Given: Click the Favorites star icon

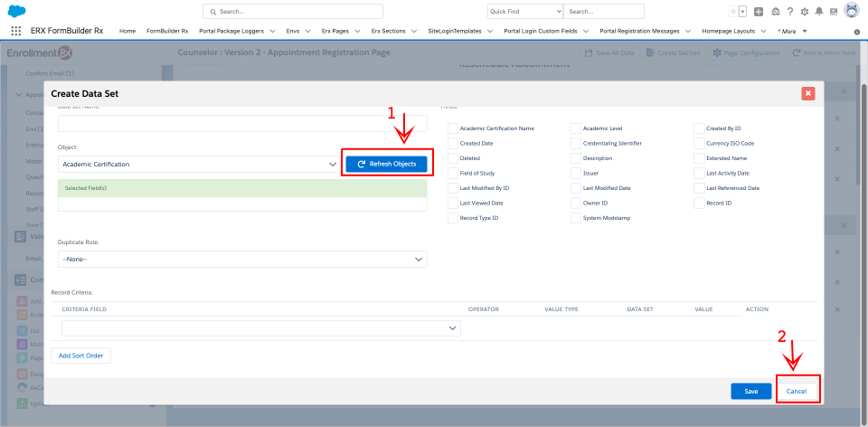Looking at the screenshot, I should (x=732, y=12).
